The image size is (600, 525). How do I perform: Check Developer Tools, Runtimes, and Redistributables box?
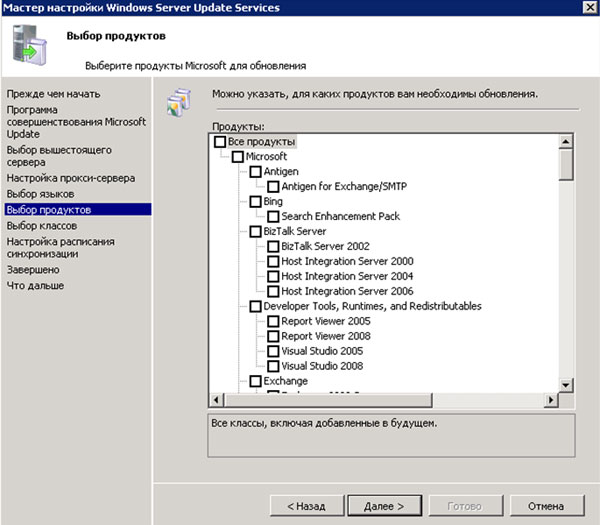(255, 306)
